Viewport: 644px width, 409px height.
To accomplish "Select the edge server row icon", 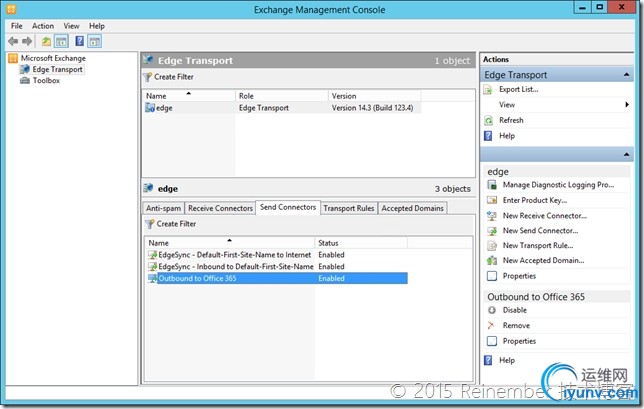I will [x=150, y=108].
